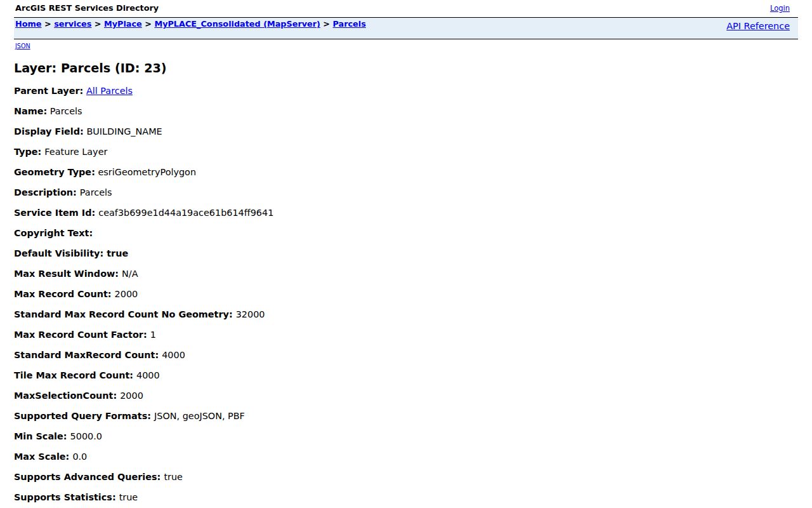Click the Default Visibility: true line

click(71, 253)
